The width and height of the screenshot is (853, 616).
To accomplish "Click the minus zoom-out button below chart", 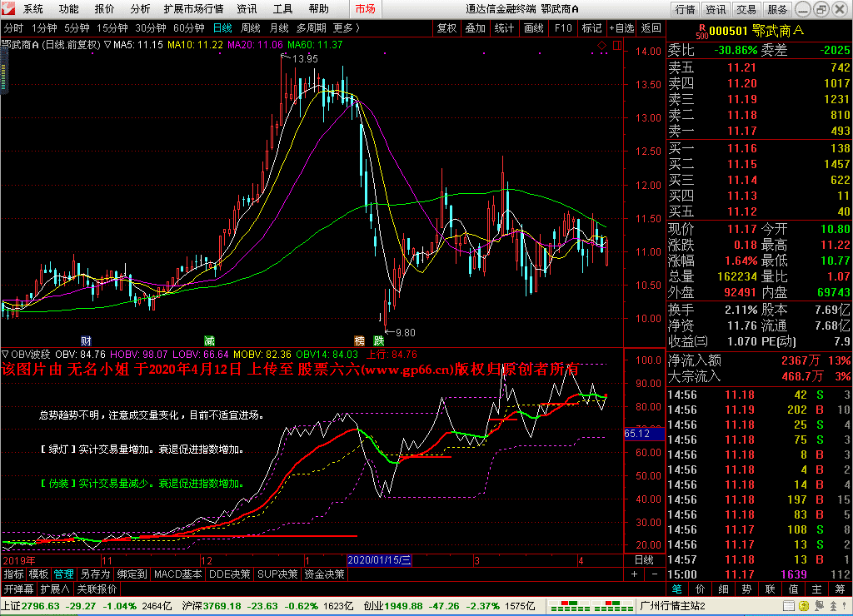I will [x=655, y=574].
